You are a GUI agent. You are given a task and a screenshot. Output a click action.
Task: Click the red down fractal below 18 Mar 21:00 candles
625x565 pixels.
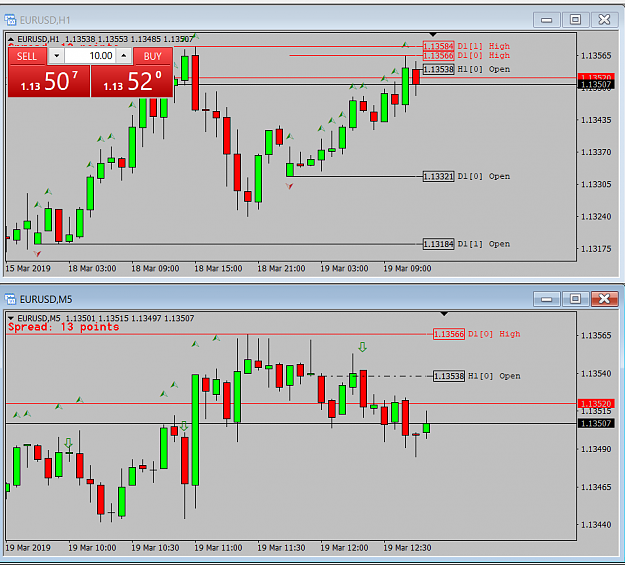289,186
